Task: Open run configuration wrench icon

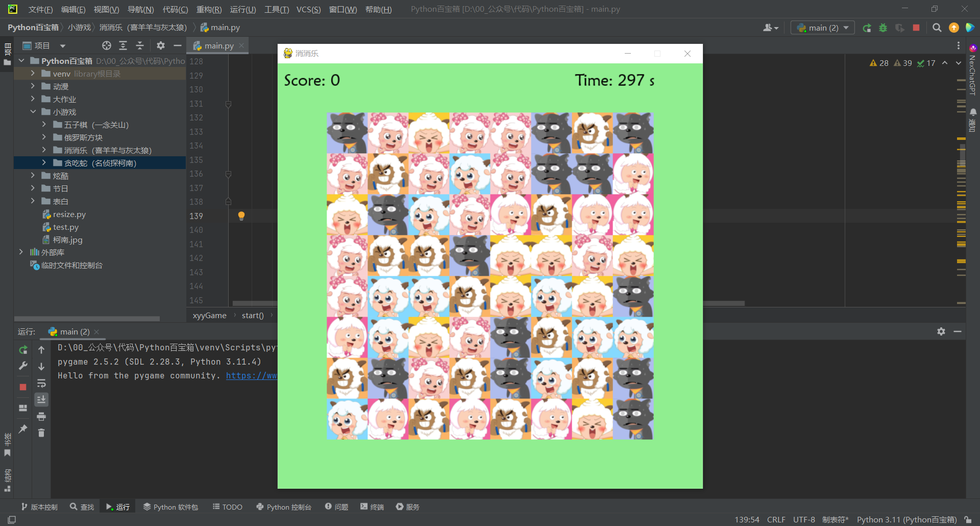Action: tap(23, 366)
